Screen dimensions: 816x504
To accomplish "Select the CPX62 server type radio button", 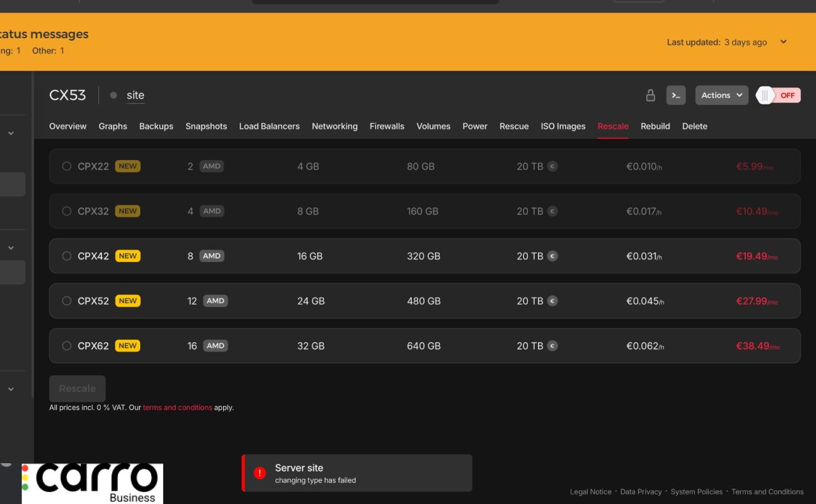I will click(x=66, y=346).
